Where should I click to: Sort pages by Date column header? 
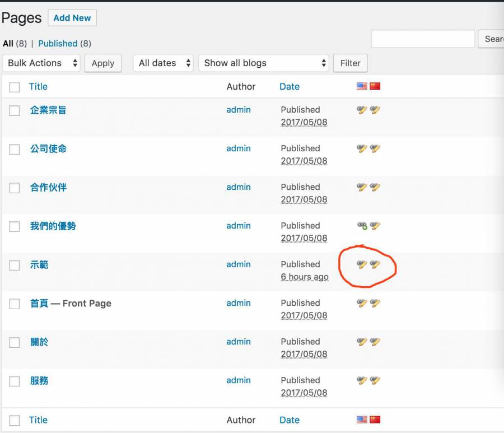290,86
